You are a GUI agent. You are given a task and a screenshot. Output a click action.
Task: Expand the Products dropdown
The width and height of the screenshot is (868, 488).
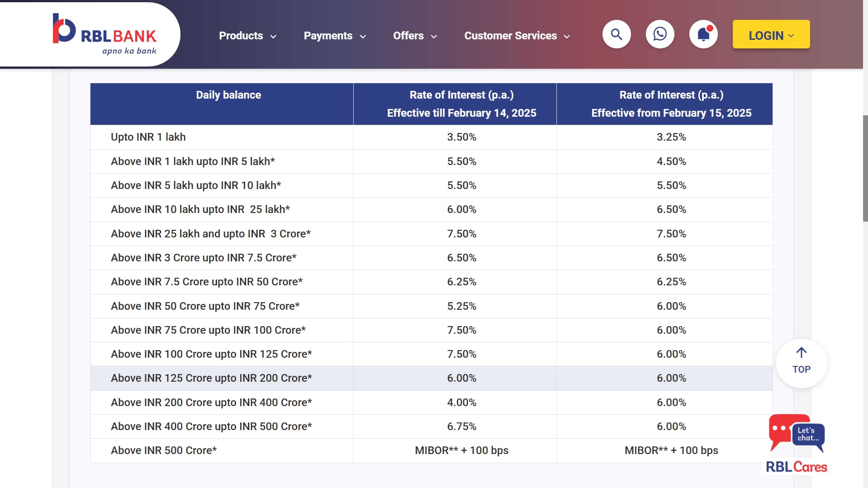coord(247,36)
